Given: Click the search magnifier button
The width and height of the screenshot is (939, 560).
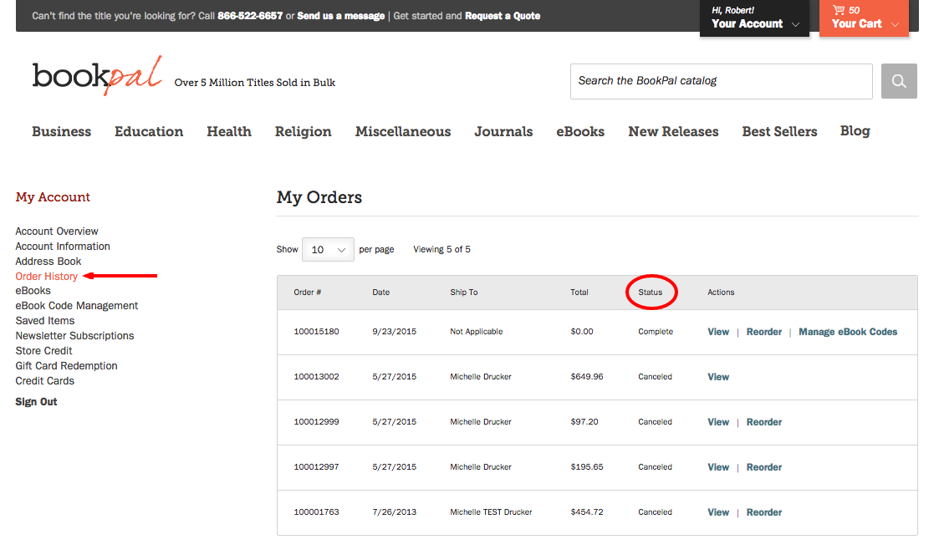Looking at the screenshot, I should tap(898, 81).
